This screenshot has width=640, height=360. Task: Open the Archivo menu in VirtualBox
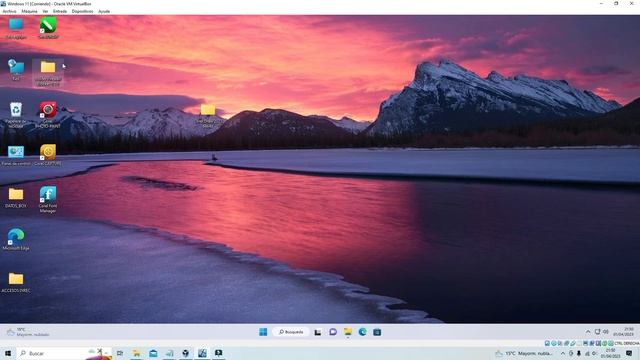(x=9, y=11)
